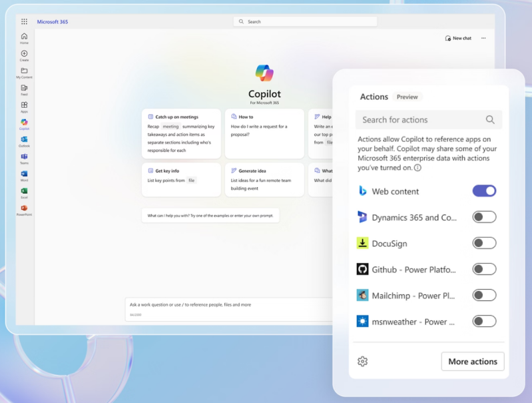Image resolution: width=532 pixels, height=403 pixels.
Task: Click the Github icon in Actions
Action: [x=362, y=269]
